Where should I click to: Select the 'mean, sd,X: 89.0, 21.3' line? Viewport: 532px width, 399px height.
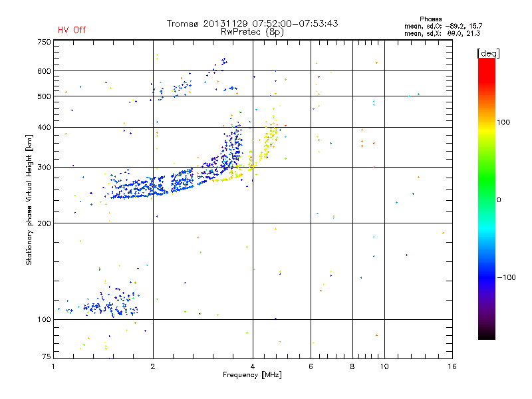442,33
